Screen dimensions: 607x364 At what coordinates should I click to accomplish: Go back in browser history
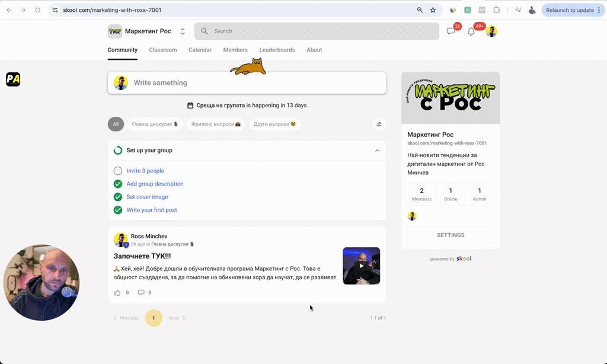pos(9,10)
